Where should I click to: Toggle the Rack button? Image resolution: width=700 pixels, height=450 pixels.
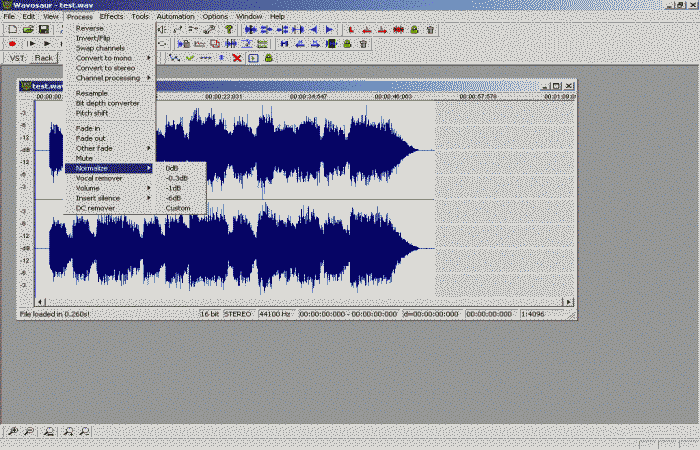(x=44, y=58)
